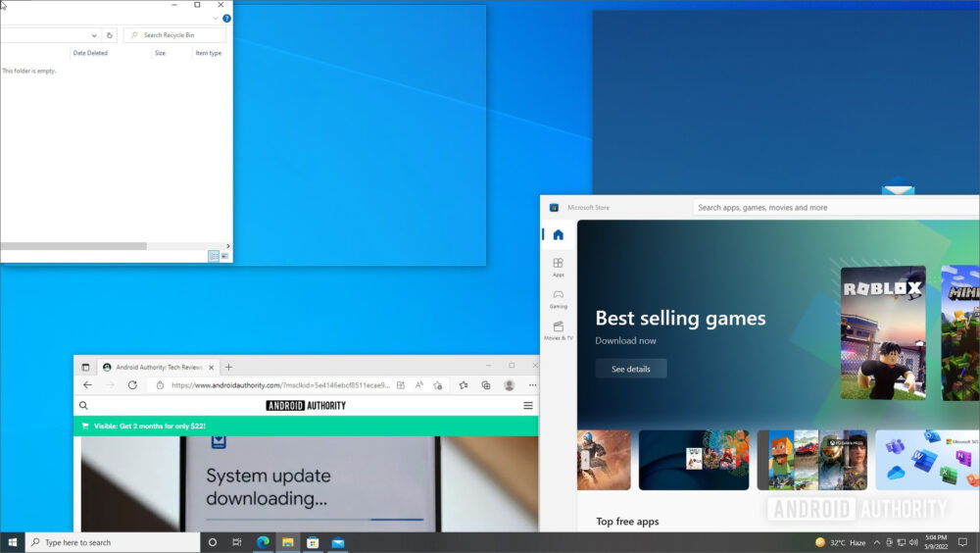
Task: Open File Explorer from taskbar
Action: [x=287, y=542]
